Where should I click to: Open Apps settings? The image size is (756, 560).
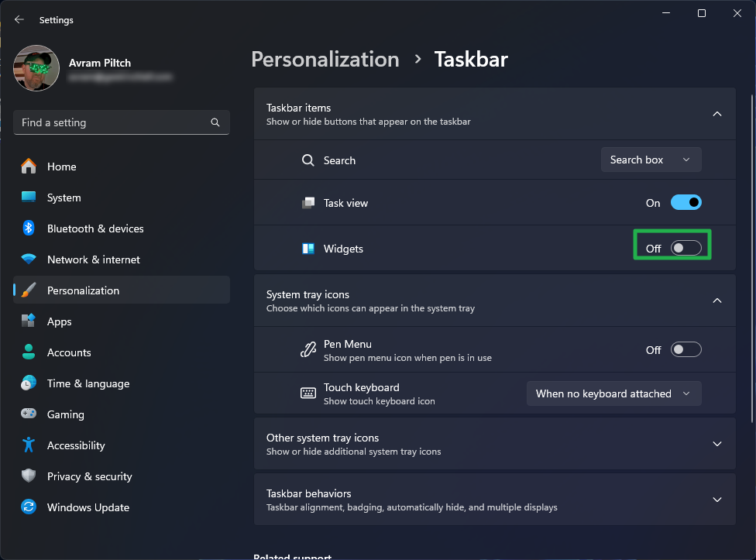pos(58,321)
